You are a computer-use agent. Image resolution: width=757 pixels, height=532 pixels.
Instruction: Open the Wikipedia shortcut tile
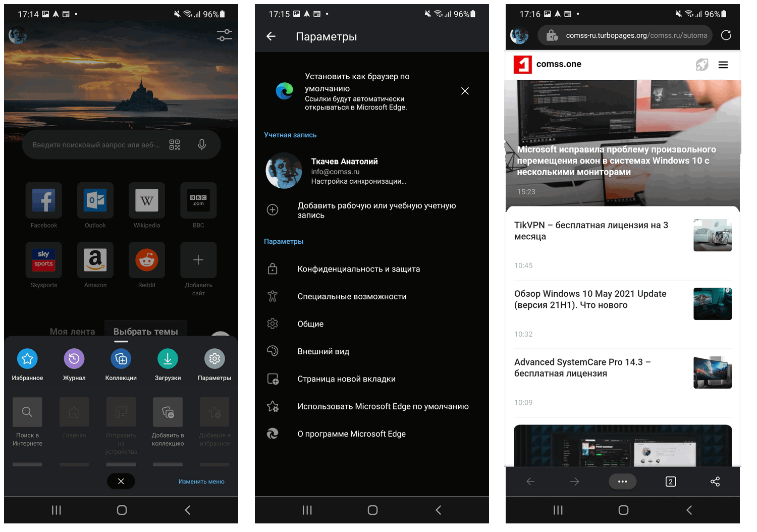coord(147,201)
